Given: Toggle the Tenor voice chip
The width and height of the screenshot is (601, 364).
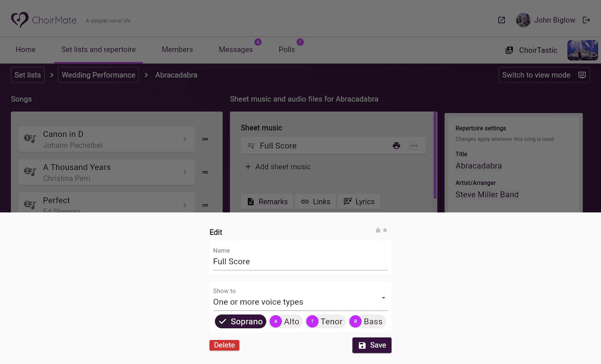Looking at the screenshot, I should 325,321.
